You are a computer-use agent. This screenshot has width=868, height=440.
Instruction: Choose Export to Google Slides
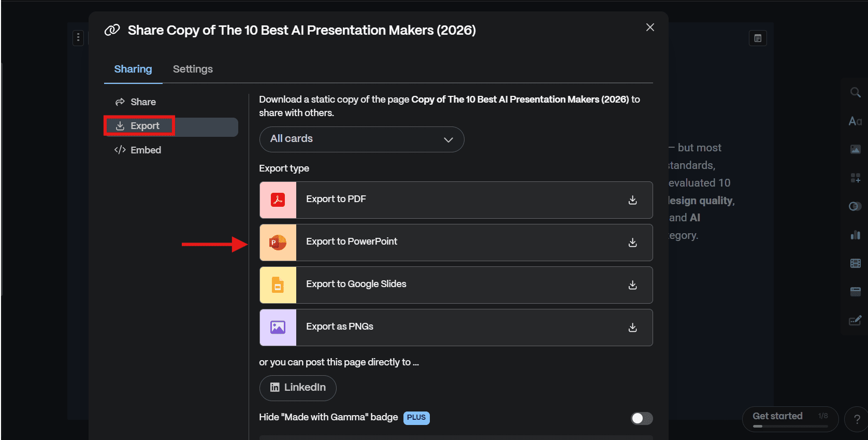click(456, 285)
